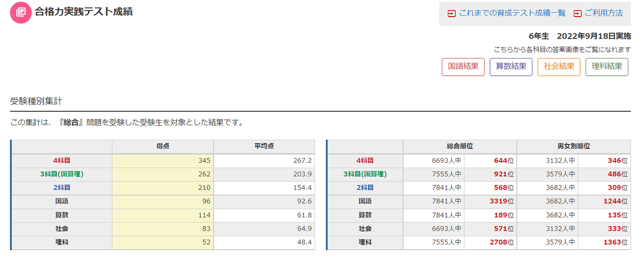Image resolution: width=644 pixels, height=258 pixels.
Task: Click the 受験種別集計 section heading
Action: 37,101
